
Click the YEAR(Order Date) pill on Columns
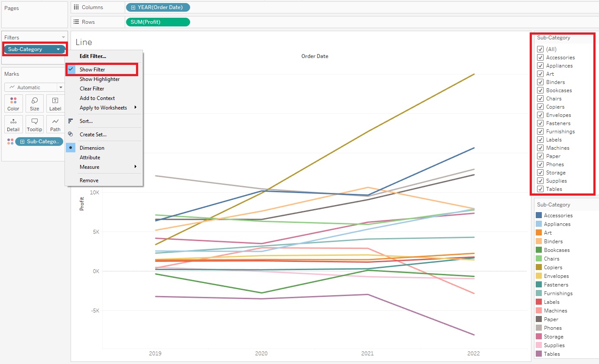pos(158,7)
